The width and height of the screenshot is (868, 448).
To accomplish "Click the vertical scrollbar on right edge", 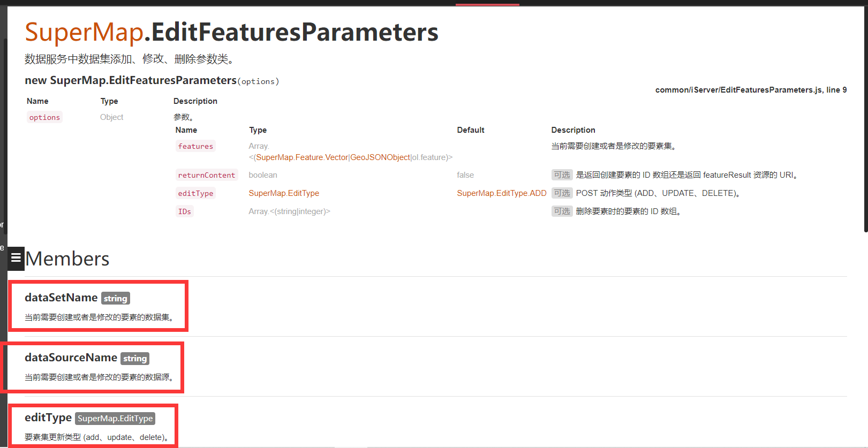I will coord(865,120).
